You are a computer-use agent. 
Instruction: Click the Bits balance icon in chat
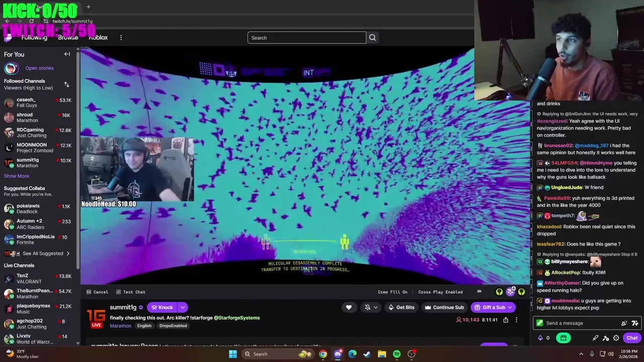(x=540, y=338)
